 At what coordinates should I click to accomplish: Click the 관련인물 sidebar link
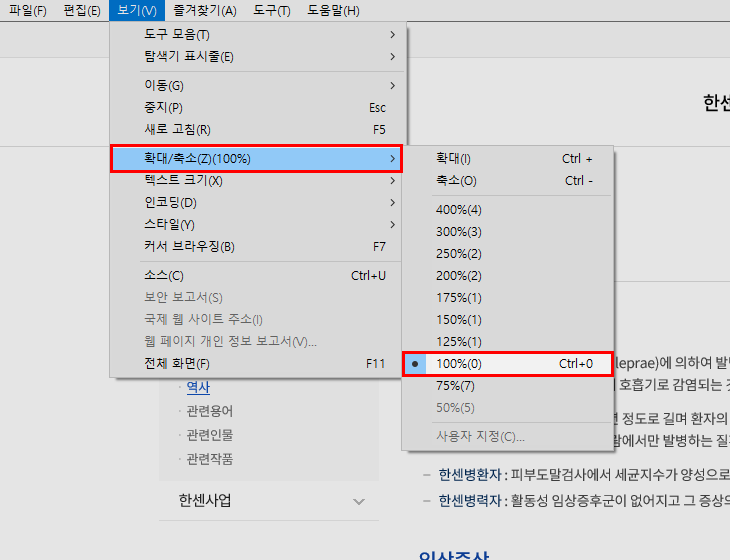pyautogui.click(x=210, y=435)
